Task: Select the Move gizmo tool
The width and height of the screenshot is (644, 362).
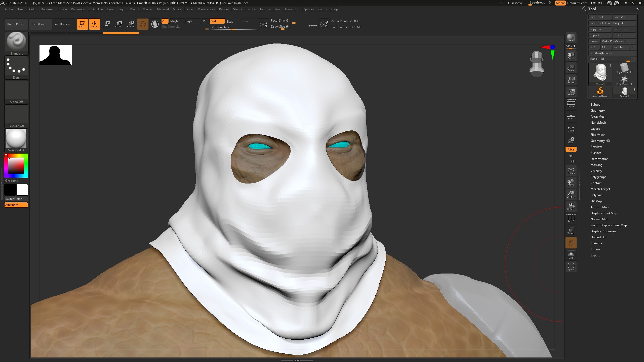Action: 106,24
